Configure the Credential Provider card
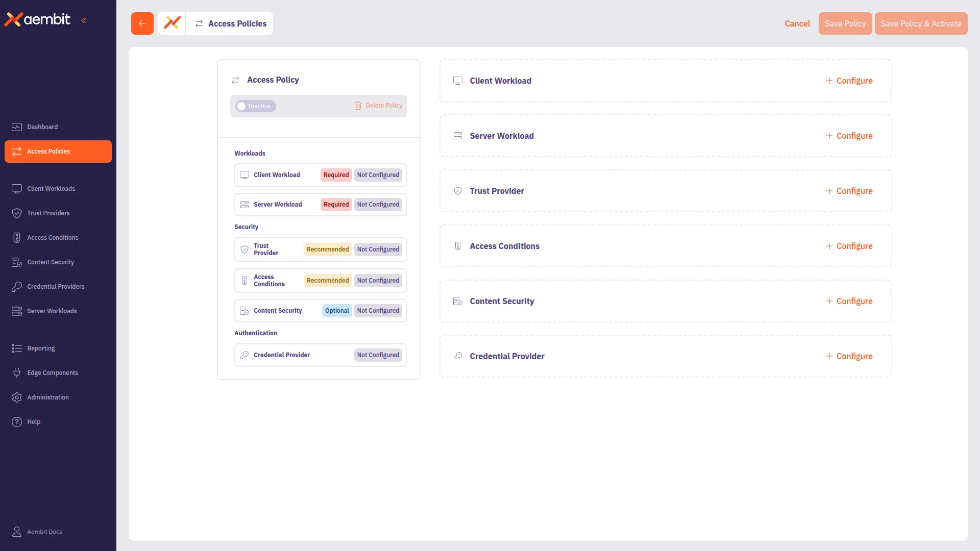The height and width of the screenshot is (551, 980). [x=849, y=356]
